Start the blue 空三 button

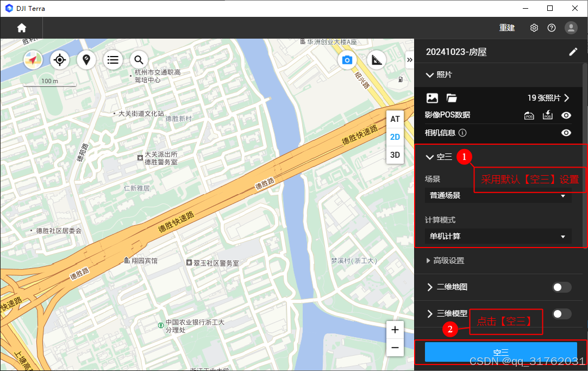tap(501, 352)
